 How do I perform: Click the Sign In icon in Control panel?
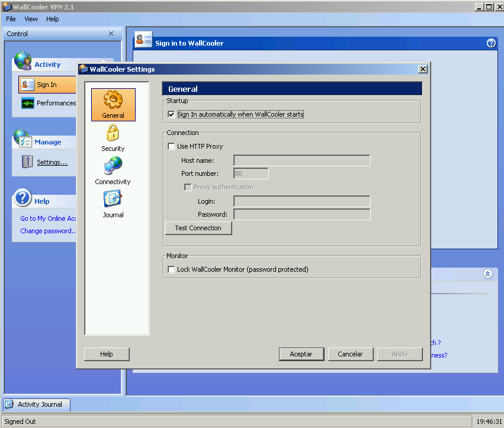coord(28,85)
